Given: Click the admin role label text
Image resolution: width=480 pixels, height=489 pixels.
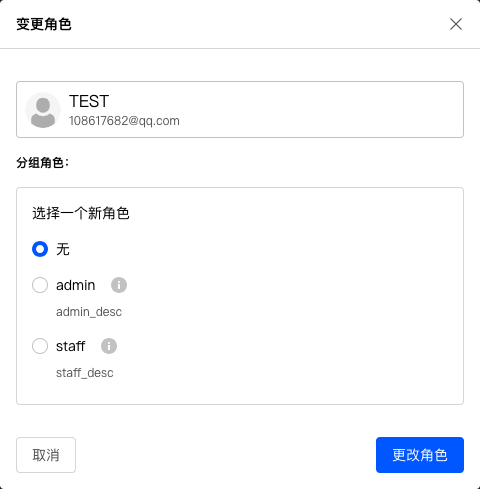Looking at the screenshot, I should pos(76,285).
